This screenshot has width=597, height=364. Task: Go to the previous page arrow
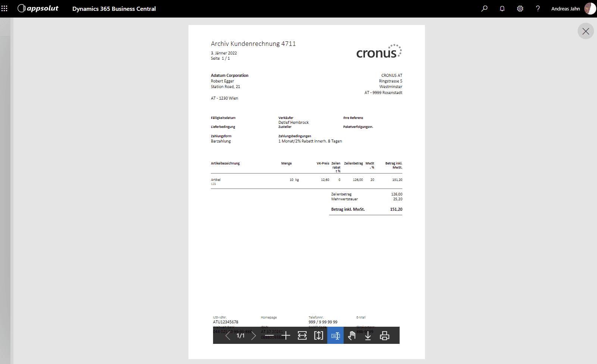point(228,336)
